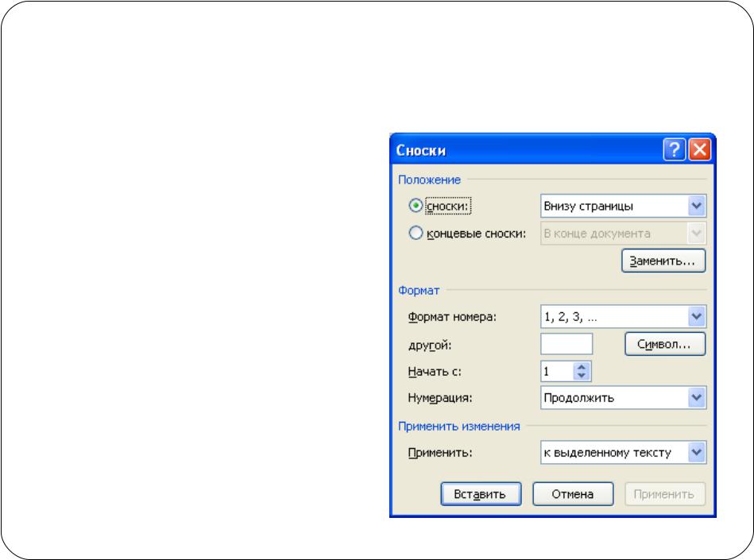Click the Формат section heading
The height and width of the screenshot is (560, 754).
pos(419,291)
